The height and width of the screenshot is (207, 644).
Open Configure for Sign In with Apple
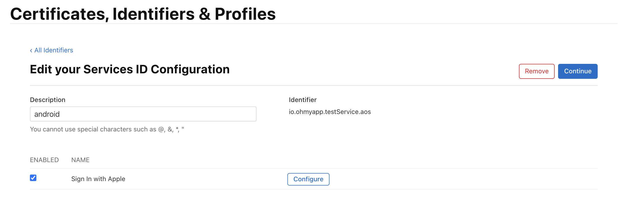pos(308,179)
